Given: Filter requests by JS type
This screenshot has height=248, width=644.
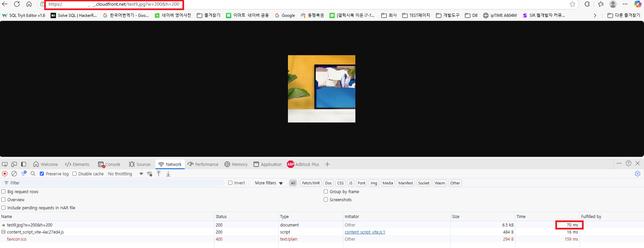Looking at the screenshot, I should [x=351, y=183].
